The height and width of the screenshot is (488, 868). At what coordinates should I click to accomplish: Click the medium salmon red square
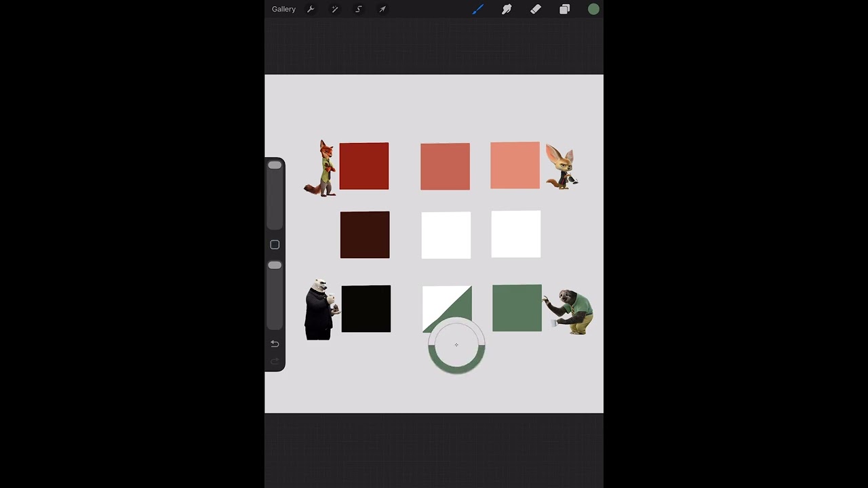[x=445, y=167]
